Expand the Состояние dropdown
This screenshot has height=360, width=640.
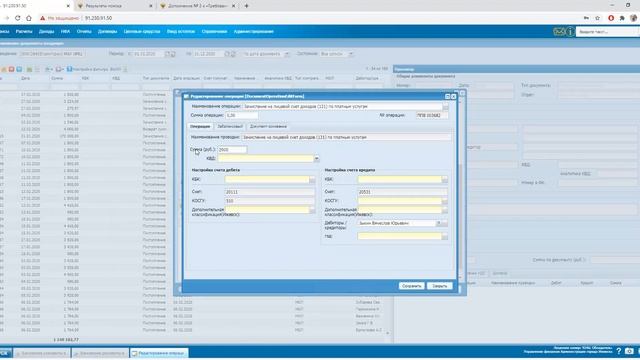coord(351,54)
